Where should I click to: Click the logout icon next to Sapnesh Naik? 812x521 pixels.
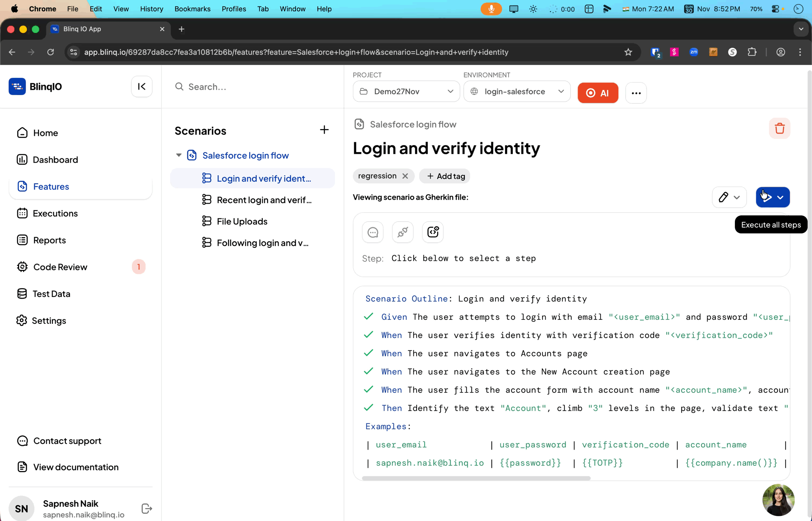tap(147, 508)
